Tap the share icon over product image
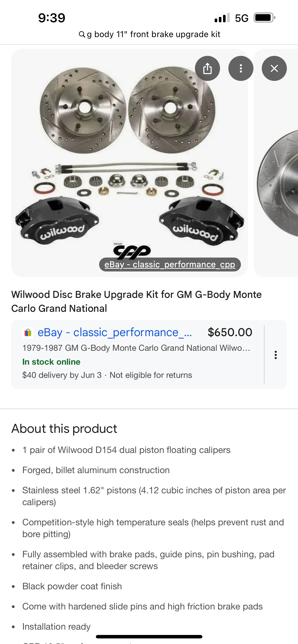Image resolution: width=298 pixels, height=644 pixels. point(207,68)
